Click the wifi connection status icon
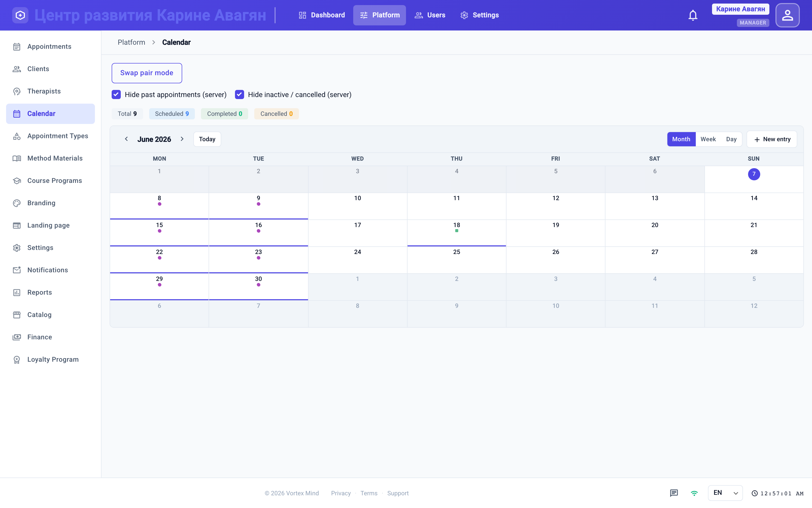 point(694,493)
